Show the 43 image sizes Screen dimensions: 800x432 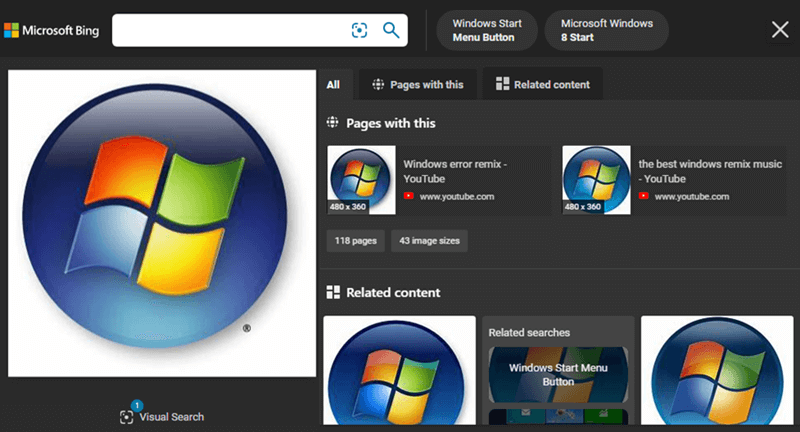[428, 241]
